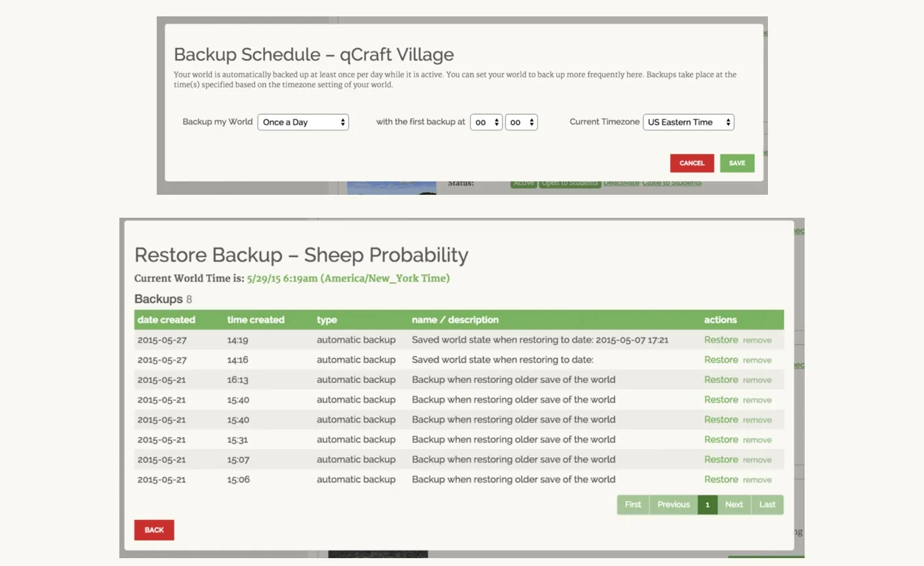Go to the Previous page of backups

coord(673,504)
